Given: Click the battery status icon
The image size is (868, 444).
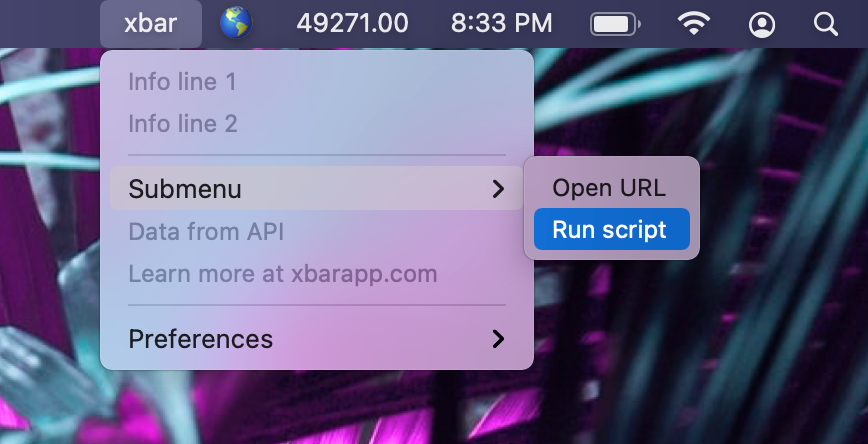Looking at the screenshot, I should 616,23.
